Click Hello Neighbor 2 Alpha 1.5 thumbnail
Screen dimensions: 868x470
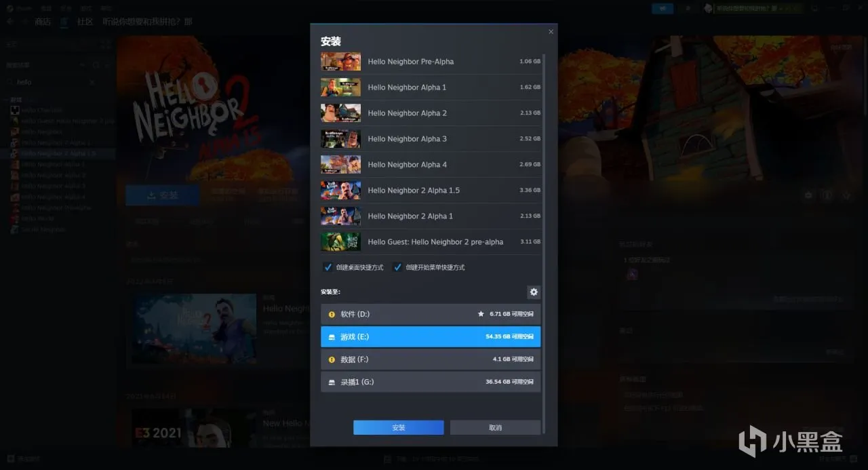[x=340, y=190]
